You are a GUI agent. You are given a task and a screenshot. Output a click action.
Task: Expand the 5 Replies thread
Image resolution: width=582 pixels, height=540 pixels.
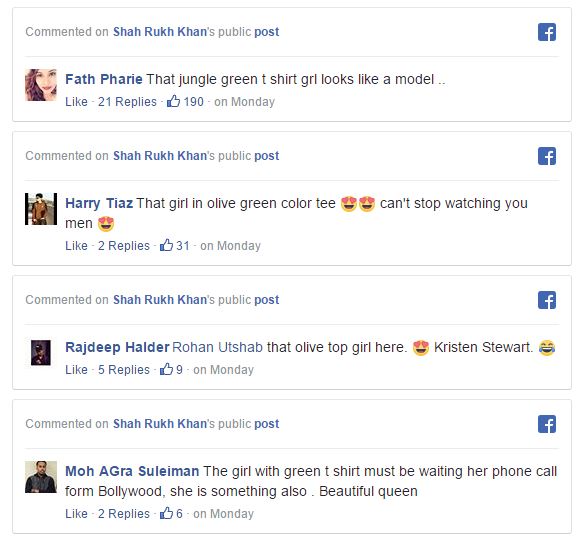[124, 370]
